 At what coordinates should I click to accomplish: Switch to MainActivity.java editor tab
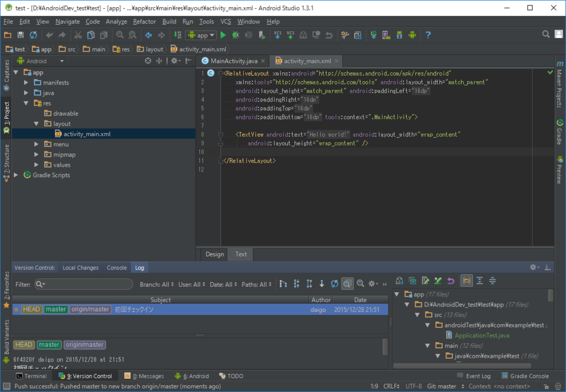click(x=234, y=61)
